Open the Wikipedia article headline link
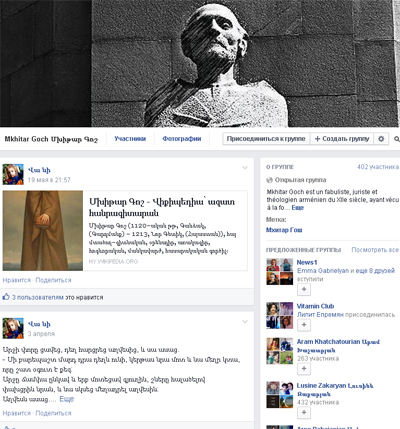The width and height of the screenshot is (400, 429). point(162,207)
